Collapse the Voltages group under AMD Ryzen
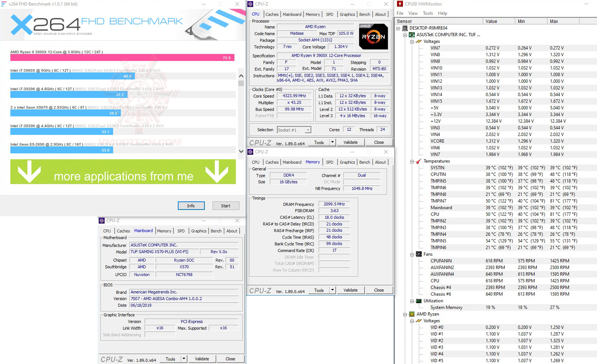The width and height of the screenshot is (597, 364). coord(412,321)
